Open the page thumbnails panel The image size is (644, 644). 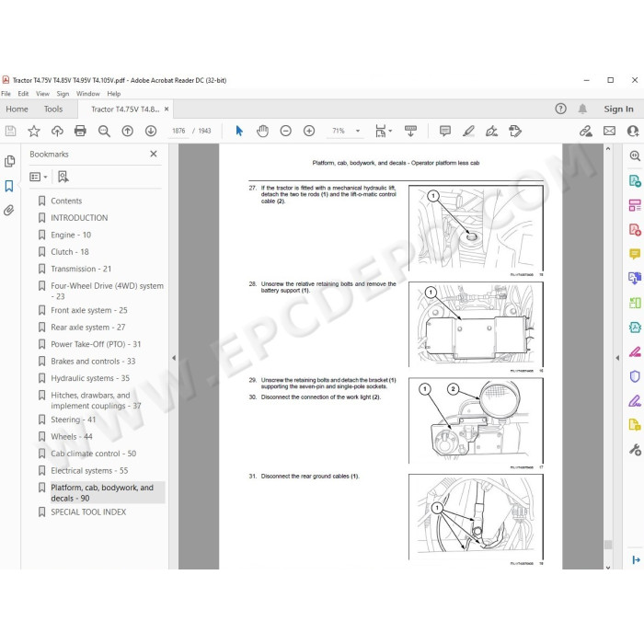coord(9,161)
